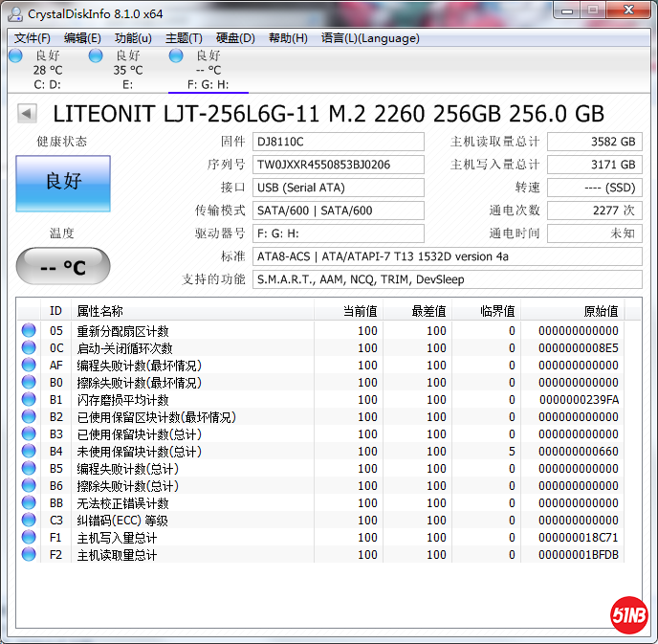This screenshot has width=658, height=644.
Task: Open the 主题(T) menu
Action: point(184,38)
